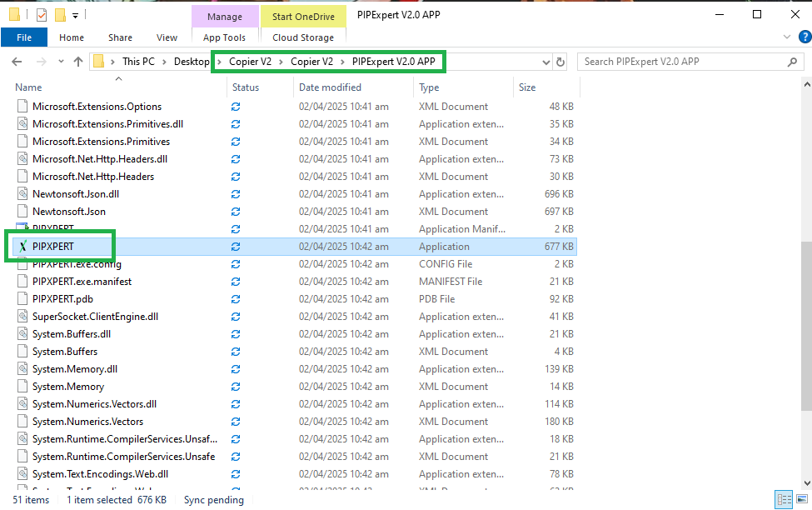Expand the ribbon with the chevron
Screen dimensions: 812x510
[787, 37]
